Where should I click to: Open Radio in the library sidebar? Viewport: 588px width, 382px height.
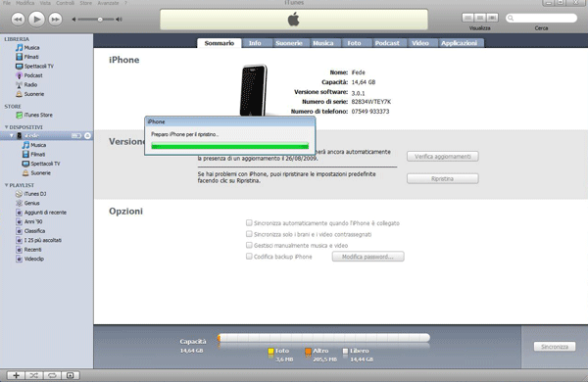(x=26, y=84)
